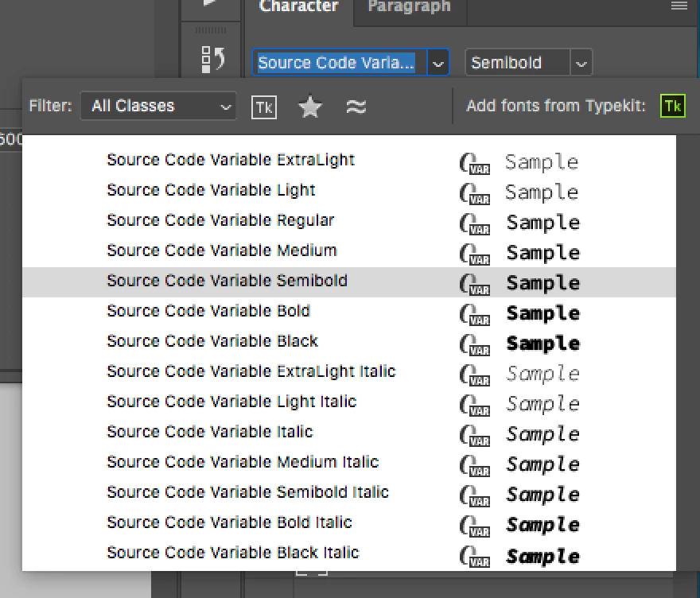Click variable font icon on Bold row

pyautogui.click(x=475, y=315)
